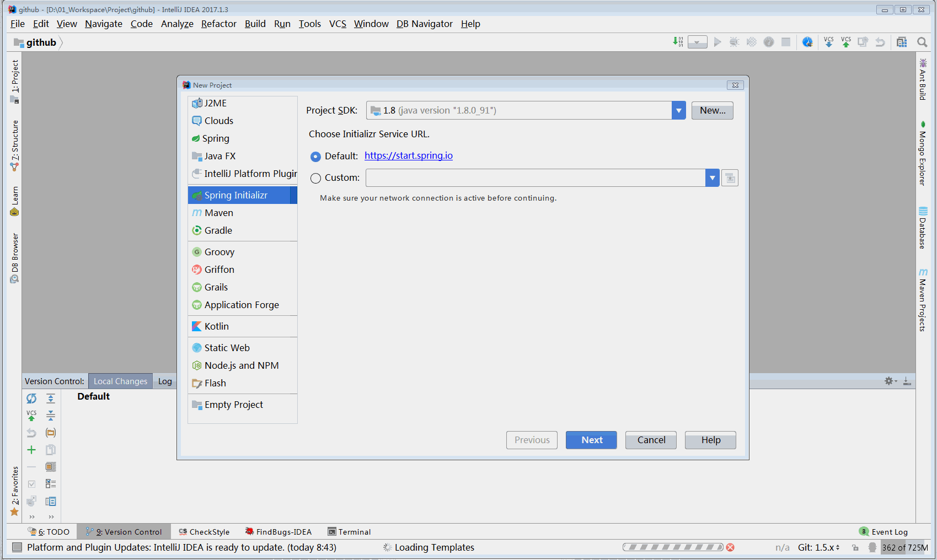Open the FindBugs-IDEA tool tab
Image resolution: width=937 pixels, height=560 pixels.
(x=279, y=532)
